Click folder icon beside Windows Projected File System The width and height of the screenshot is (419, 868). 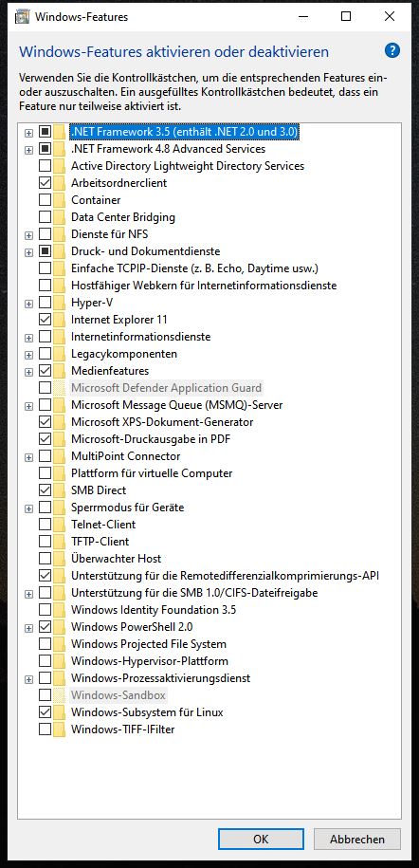pos(59,644)
